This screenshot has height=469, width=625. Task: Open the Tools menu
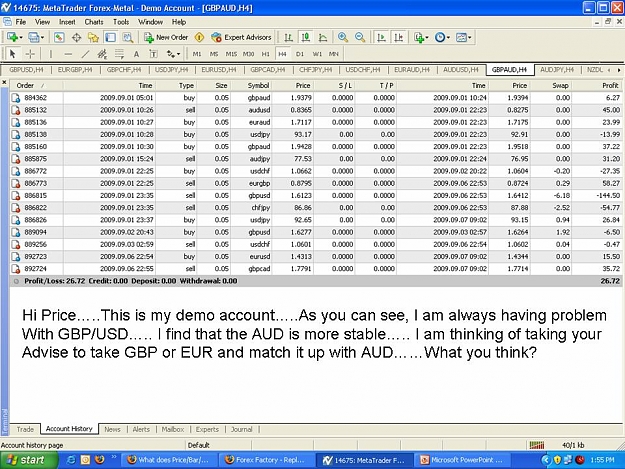[121, 22]
